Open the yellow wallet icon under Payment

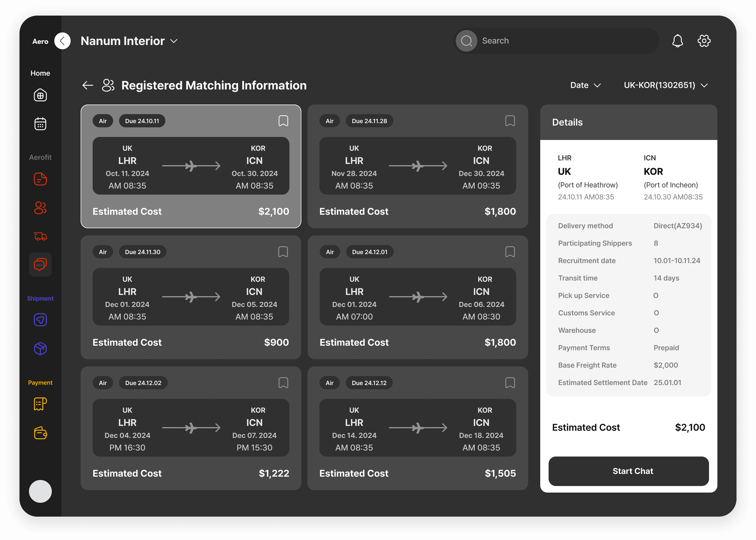[x=40, y=433]
